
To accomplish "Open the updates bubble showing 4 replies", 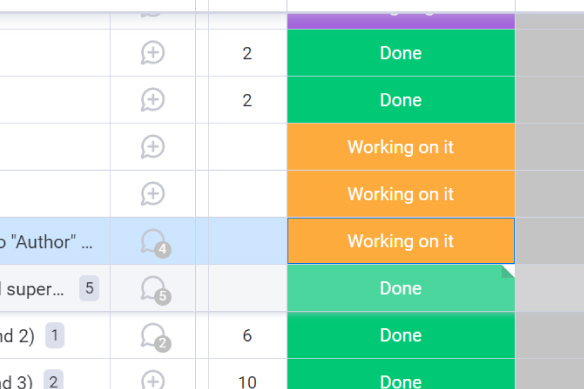I will click(155, 243).
